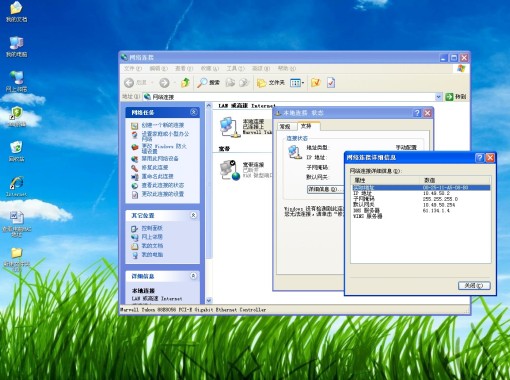Open the green shield security desktop icon
This screenshot has width=510, height=380.
pos(16,117)
